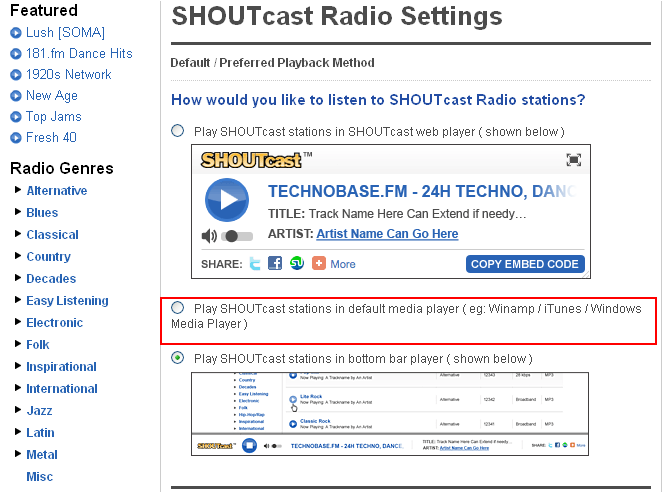Click the play icon beside Fresh 40

pos(16,138)
